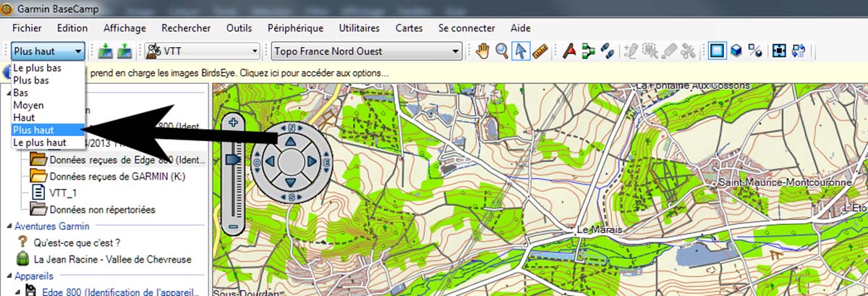Viewport: 868px width, 296px height.
Task: Click the zoom slider handle
Action: point(234,158)
